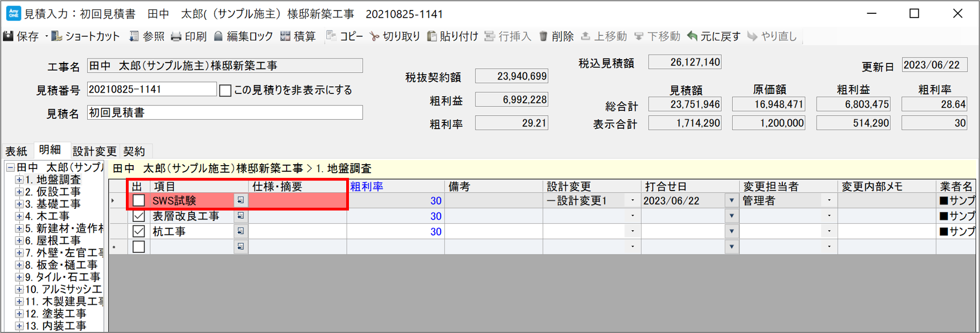Switch to the 表紙 tab

16,151
